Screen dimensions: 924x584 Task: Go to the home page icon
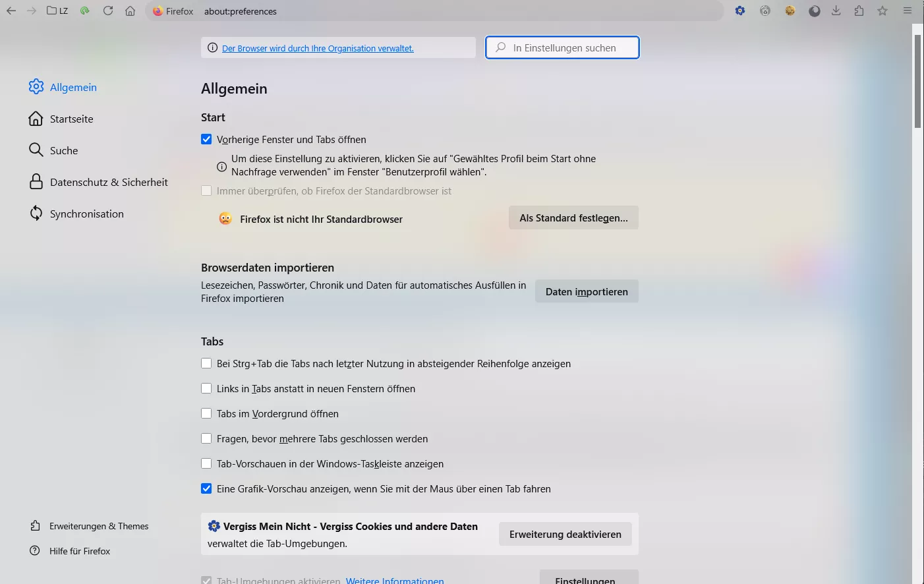[130, 11]
